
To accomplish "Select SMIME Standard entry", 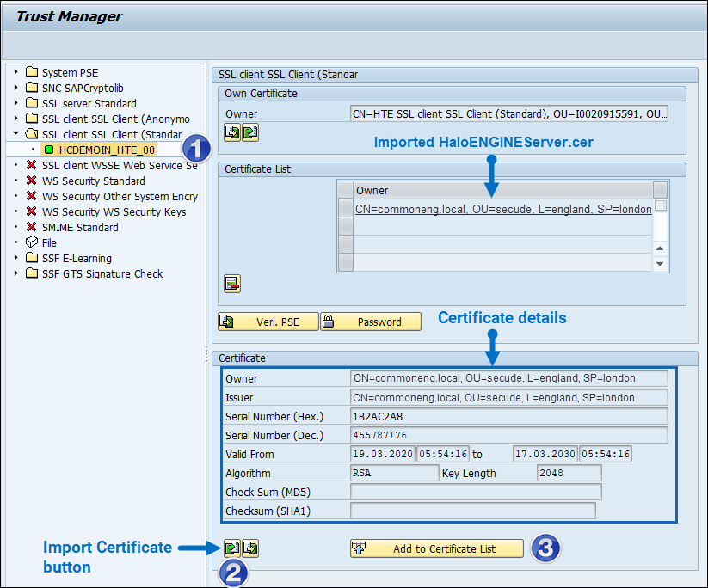I will coord(80,228).
